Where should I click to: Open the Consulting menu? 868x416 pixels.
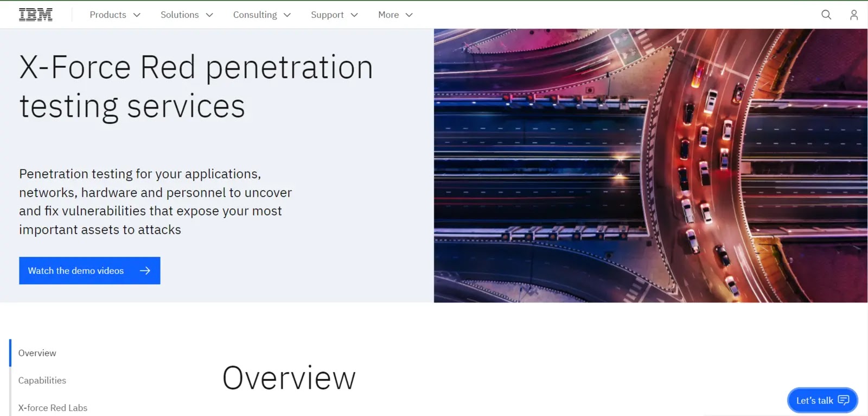tap(262, 15)
